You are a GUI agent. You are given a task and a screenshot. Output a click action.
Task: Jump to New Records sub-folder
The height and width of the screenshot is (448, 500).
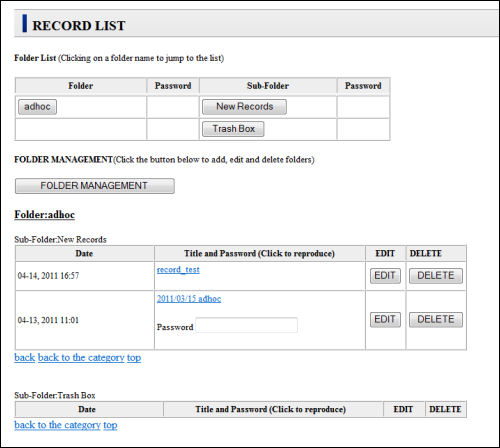(x=244, y=107)
